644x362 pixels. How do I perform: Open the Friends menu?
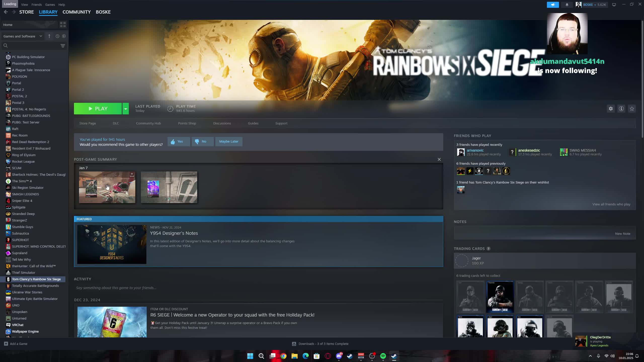point(36,5)
